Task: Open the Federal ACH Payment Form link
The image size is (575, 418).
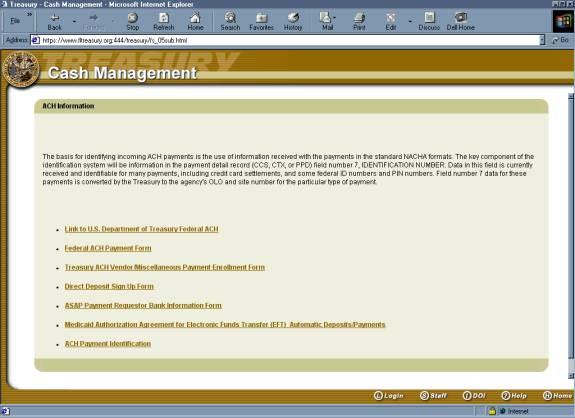Action: (x=108, y=248)
